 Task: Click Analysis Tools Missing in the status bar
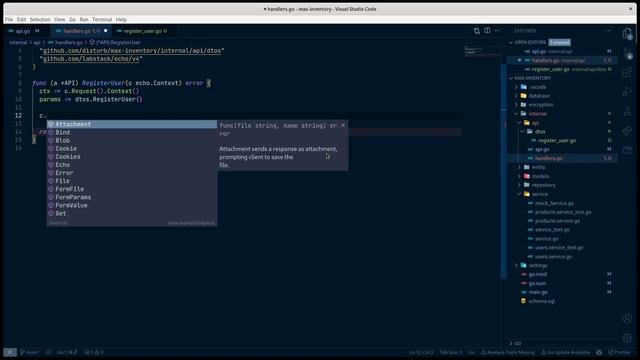tap(507, 352)
